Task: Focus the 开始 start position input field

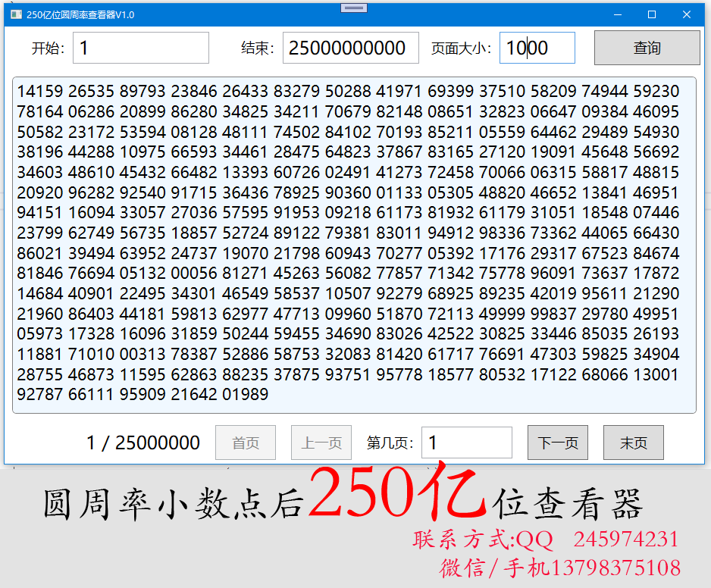Action: coord(141,48)
